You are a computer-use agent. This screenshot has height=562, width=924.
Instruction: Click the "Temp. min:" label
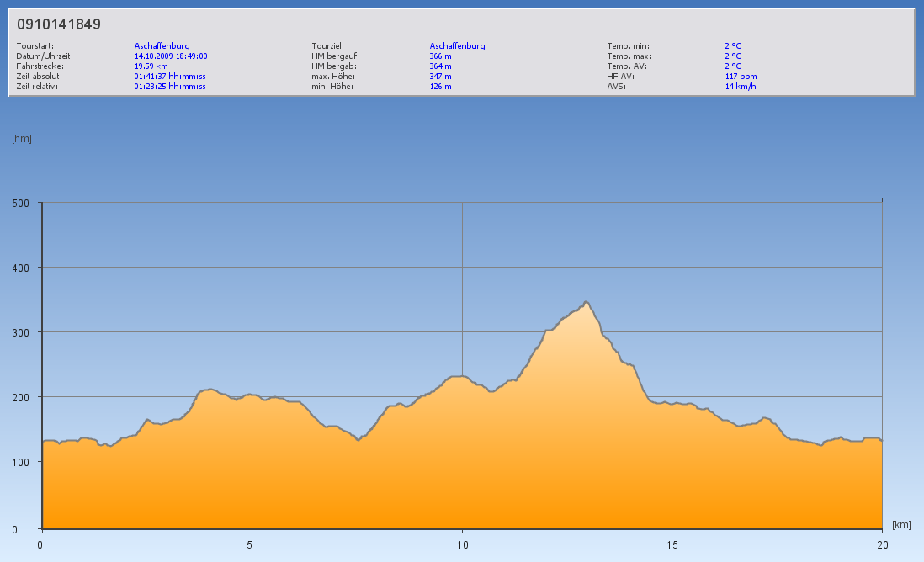pyautogui.click(x=628, y=46)
